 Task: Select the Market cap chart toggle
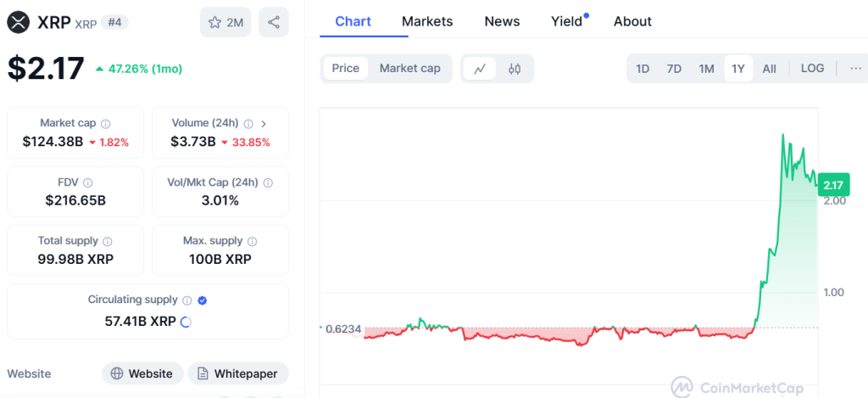point(410,68)
